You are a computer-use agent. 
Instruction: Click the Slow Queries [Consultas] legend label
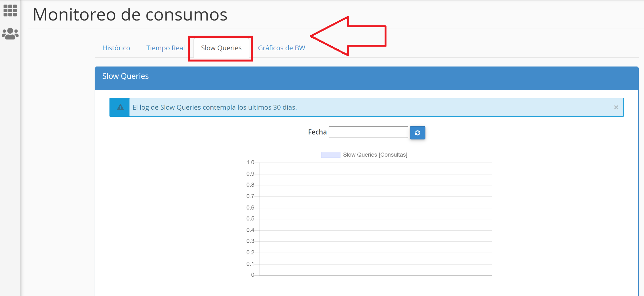pos(375,155)
